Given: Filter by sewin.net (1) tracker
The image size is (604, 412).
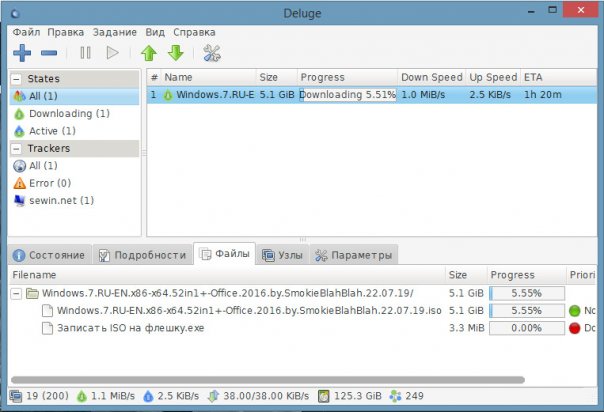Looking at the screenshot, I should 74,200.
